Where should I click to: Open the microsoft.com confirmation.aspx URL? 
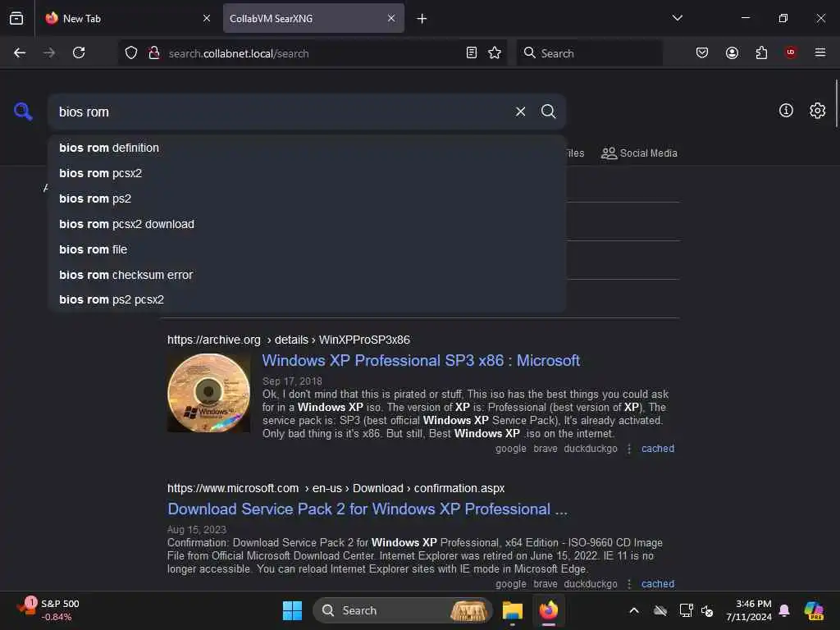click(336, 488)
